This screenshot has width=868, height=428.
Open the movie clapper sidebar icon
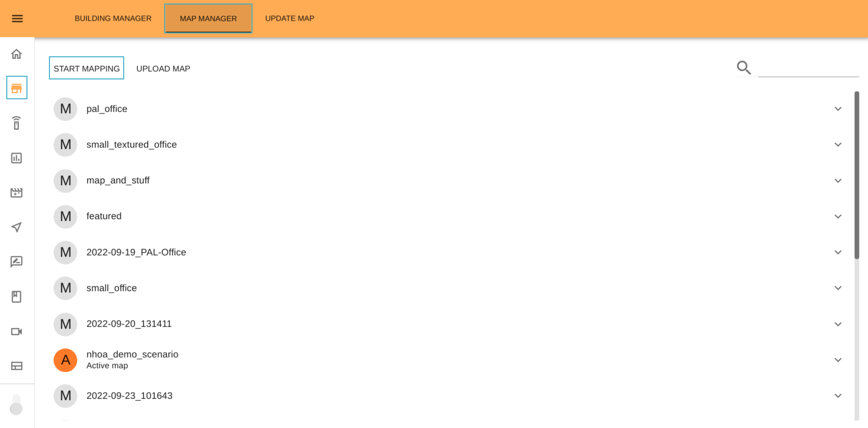click(17, 193)
